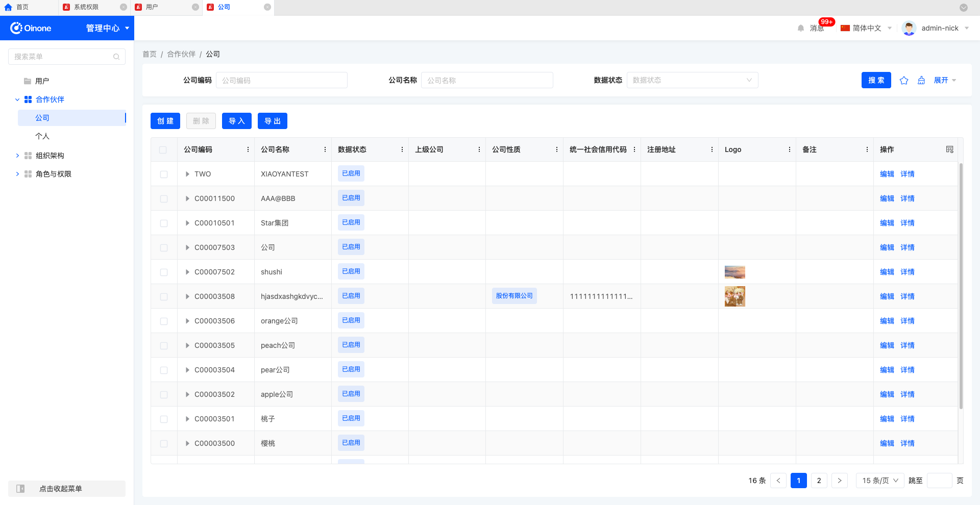Check the C00007503 row checkbox
Image resolution: width=980 pixels, height=505 pixels.
click(x=164, y=247)
